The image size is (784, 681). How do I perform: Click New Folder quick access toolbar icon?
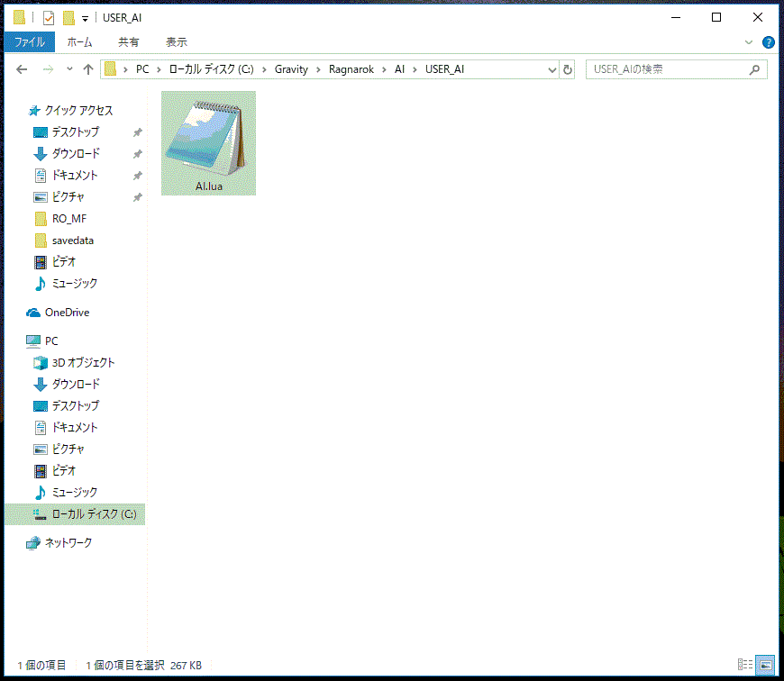tap(68, 18)
